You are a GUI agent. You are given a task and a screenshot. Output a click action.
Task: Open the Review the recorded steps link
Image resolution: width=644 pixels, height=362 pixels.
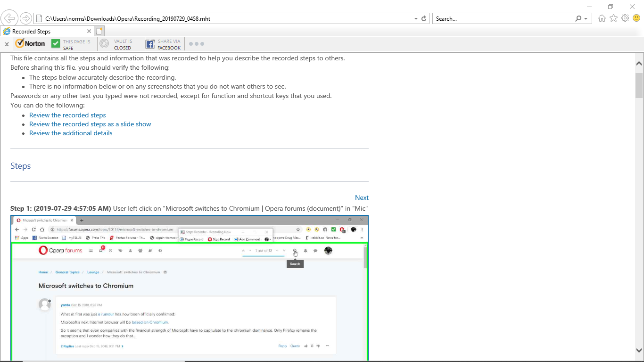(x=67, y=115)
